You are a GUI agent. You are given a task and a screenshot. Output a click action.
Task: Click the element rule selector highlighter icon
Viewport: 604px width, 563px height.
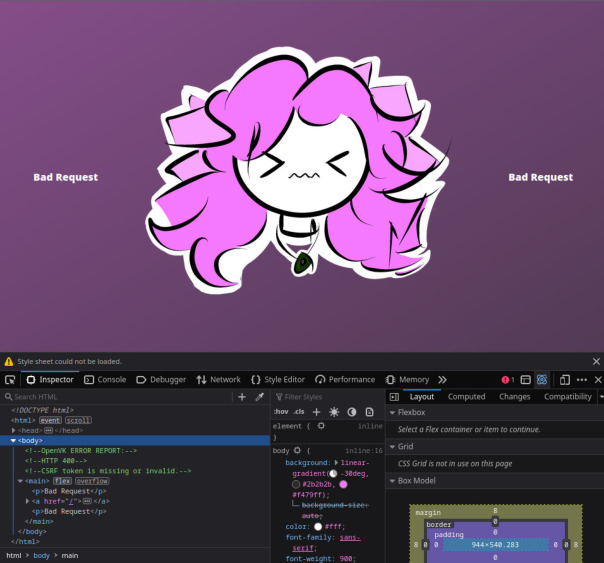click(321, 426)
